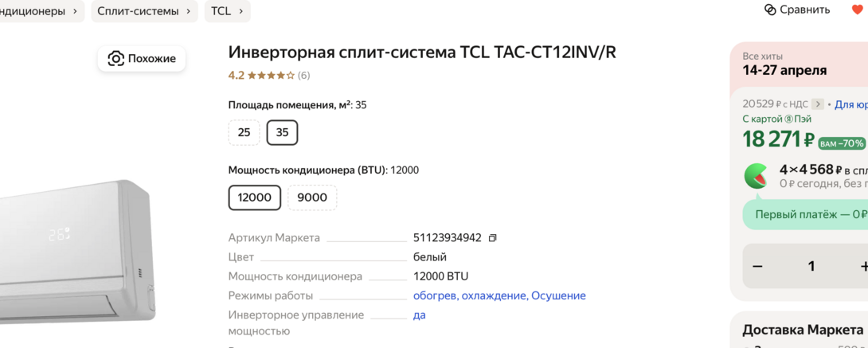Expand the price with VAT chevron

pos(817,104)
